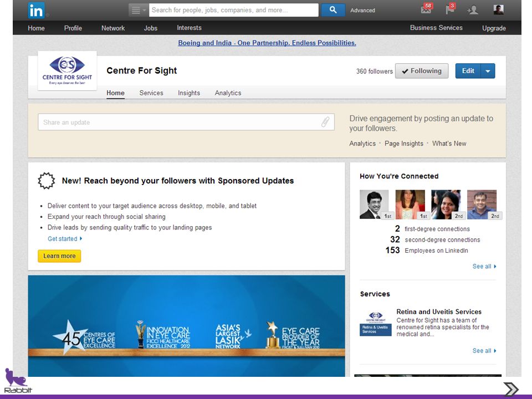Click the second-degree connections count

click(x=395, y=239)
